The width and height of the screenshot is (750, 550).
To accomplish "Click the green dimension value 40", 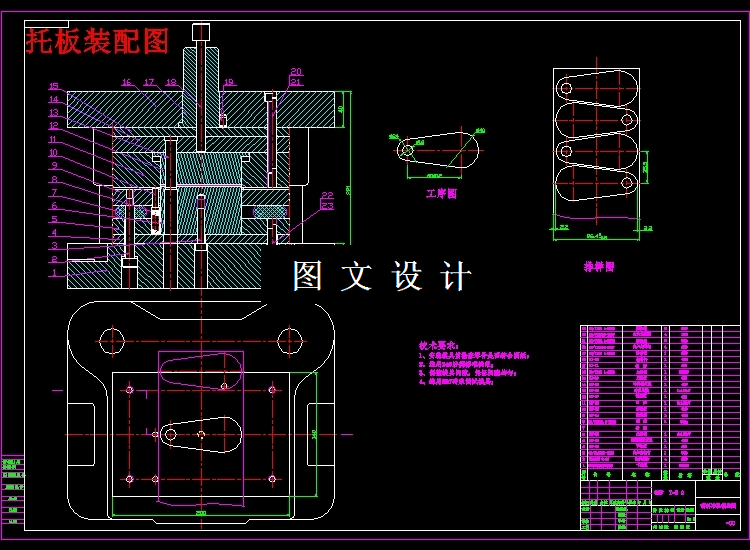I will [x=341, y=109].
